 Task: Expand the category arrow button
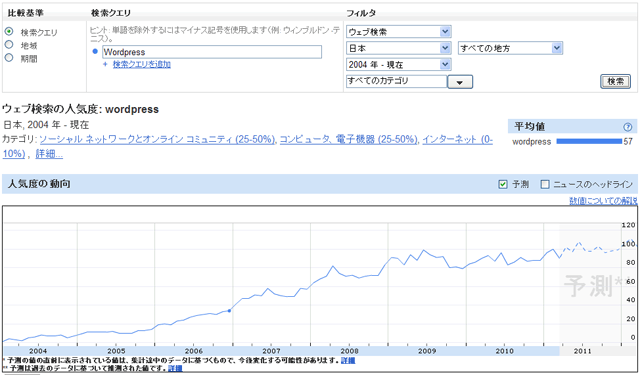pos(460,82)
